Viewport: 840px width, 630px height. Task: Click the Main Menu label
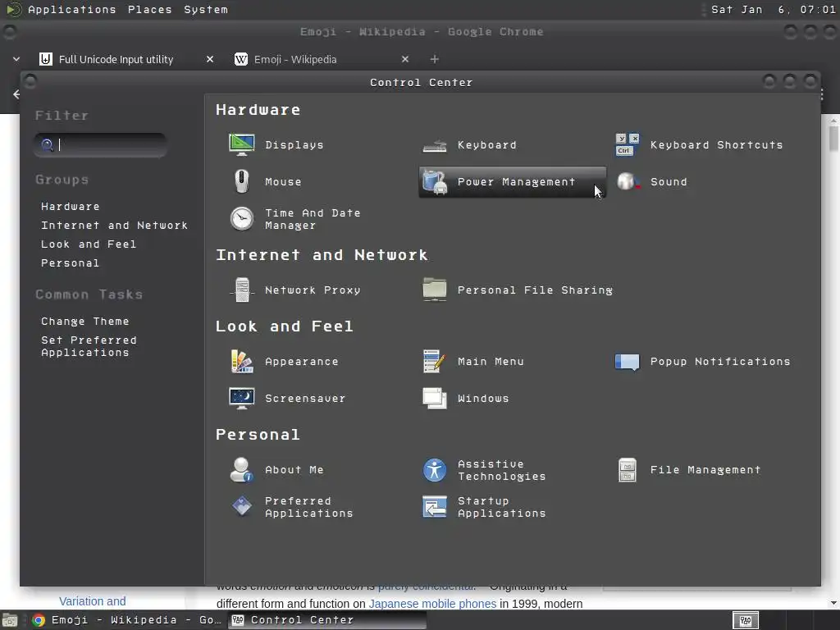[x=491, y=362]
